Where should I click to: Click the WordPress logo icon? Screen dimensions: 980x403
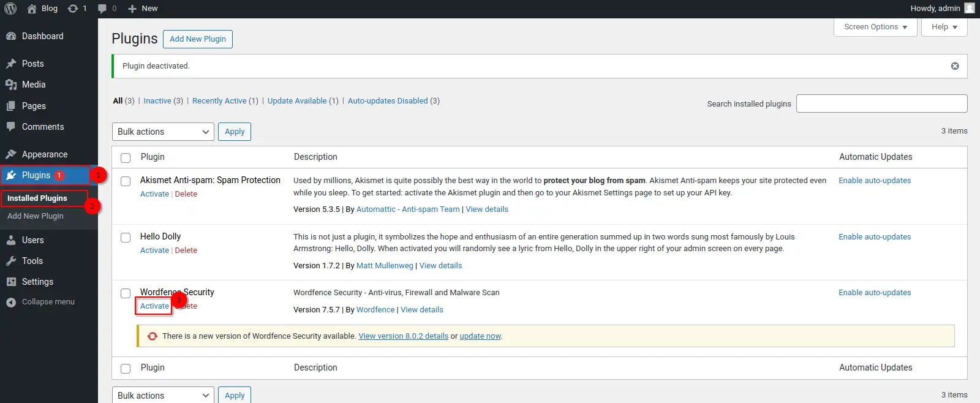coord(10,9)
